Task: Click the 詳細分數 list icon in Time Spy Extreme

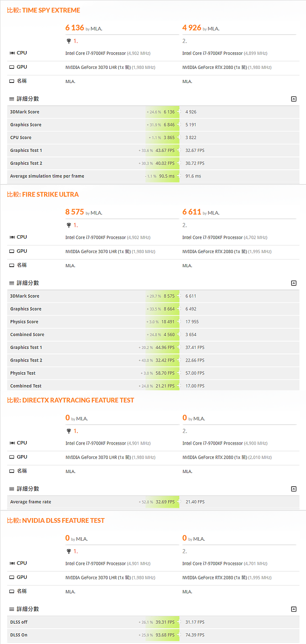Action: 12,99
